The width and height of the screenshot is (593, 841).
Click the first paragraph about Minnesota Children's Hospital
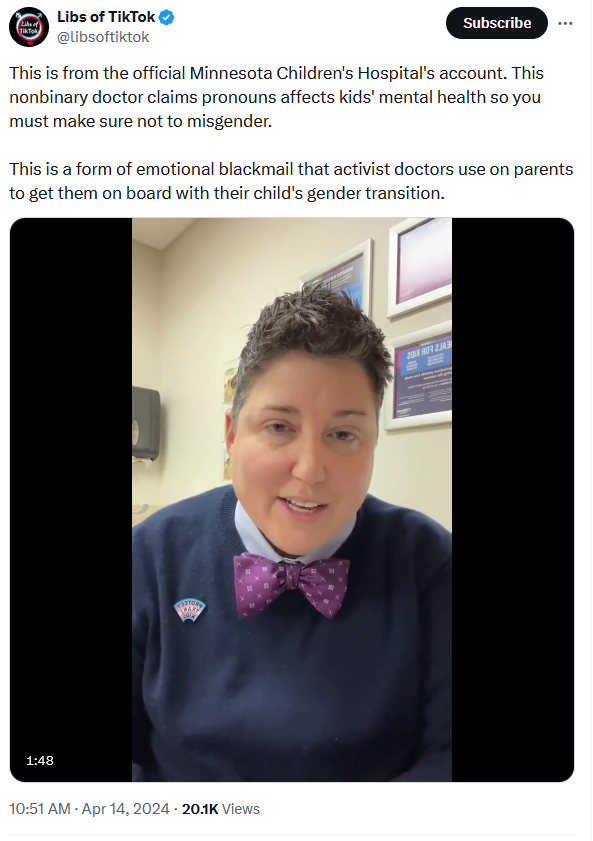pyautogui.click(x=277, y=97)
